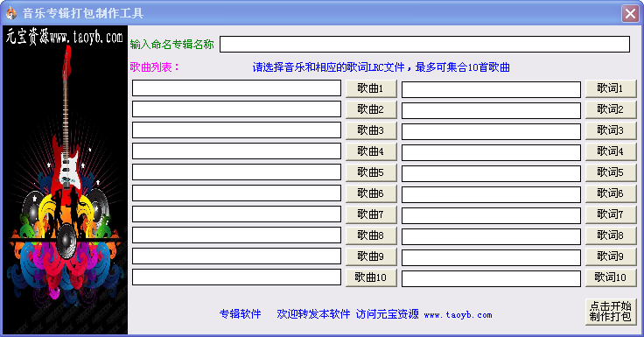Screen dimensions: 644x337
Task: Click the 歌曲8 button
Action: [371, 235]
